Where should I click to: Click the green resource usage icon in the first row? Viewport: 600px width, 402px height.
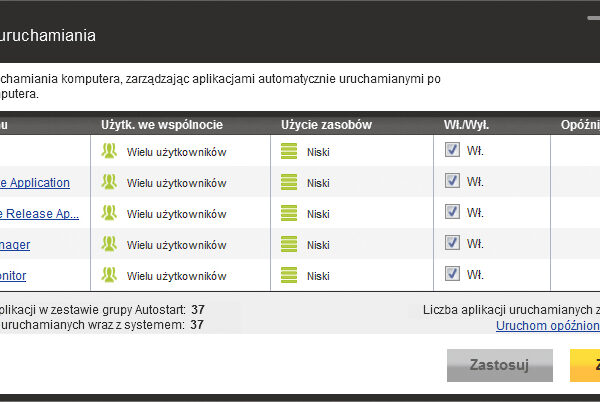289,151
